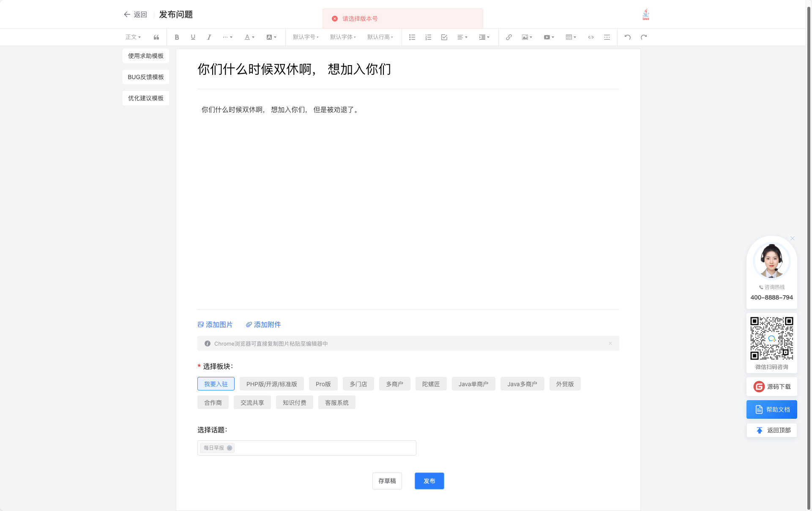Open the 默认字号 font size dropdown

tap(306, 37)
